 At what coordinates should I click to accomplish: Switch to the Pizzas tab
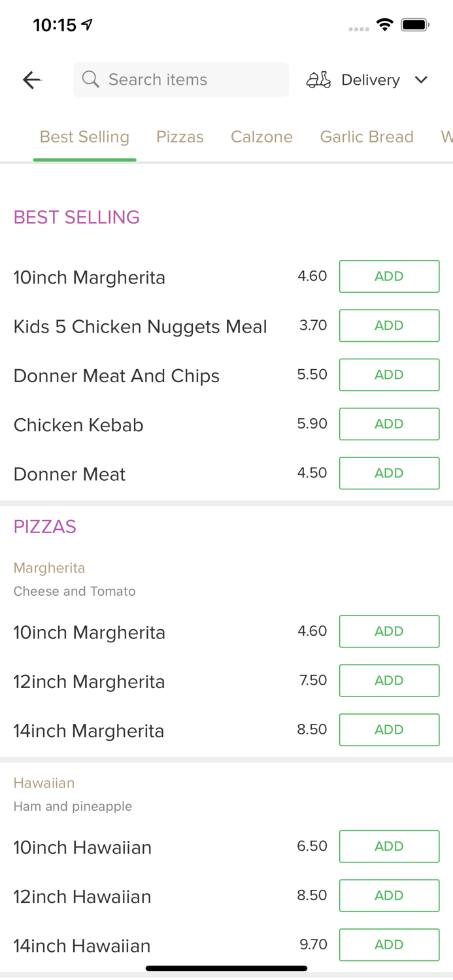click(180, 137)
